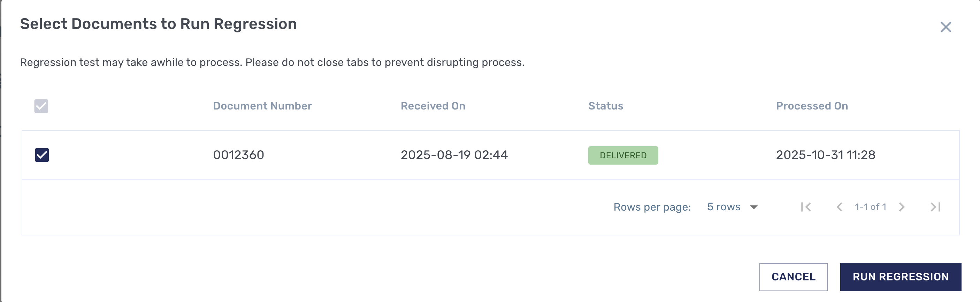Select the Status column header

[605, 106]
